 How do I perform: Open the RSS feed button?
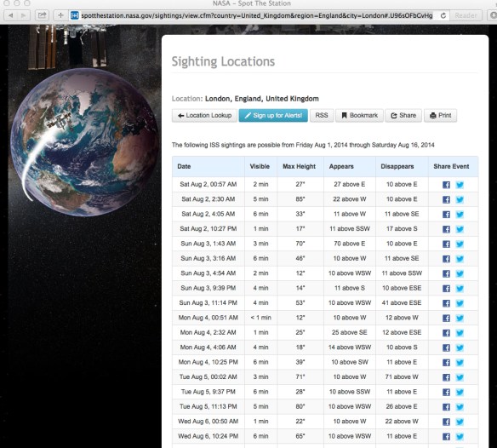(x=322, y=116)
